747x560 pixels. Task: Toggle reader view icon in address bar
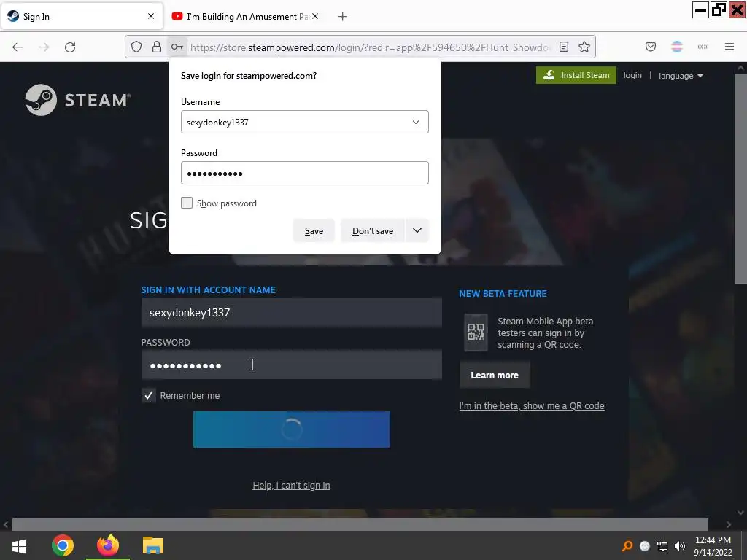point(564,47)
